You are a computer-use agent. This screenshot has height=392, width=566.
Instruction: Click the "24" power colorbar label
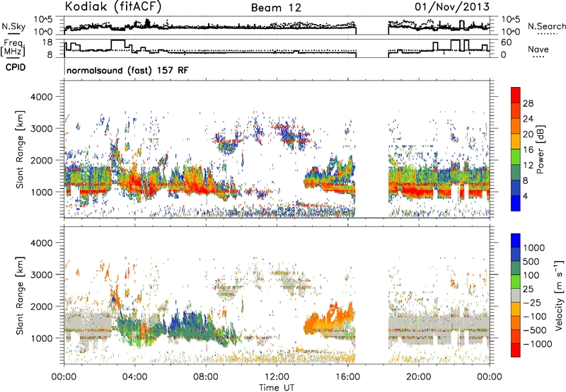(x=528, y=119)
